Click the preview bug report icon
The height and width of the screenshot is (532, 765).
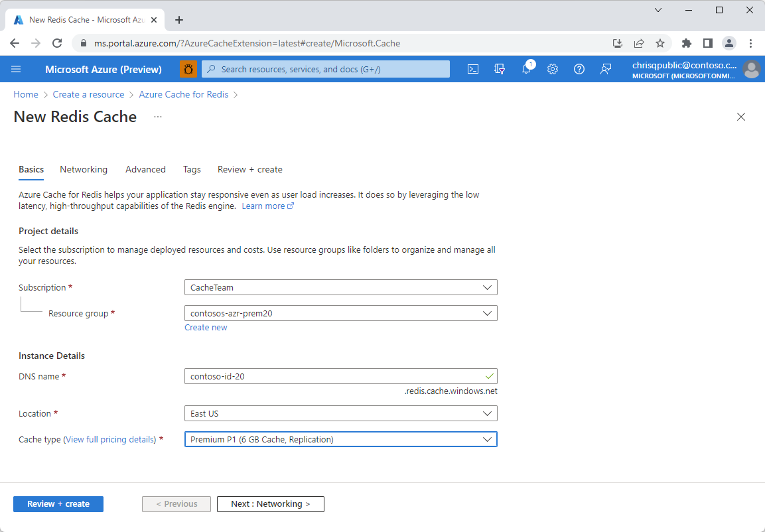188,69
